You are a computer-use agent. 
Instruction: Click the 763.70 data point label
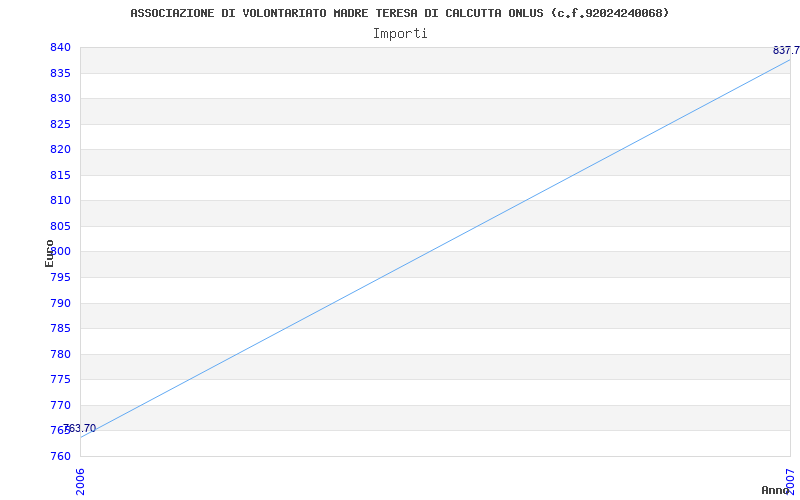[80, 428]
